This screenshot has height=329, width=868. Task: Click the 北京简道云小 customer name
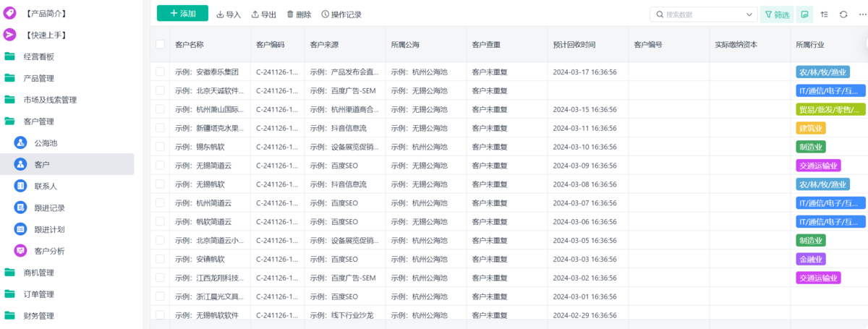(209, 240)
